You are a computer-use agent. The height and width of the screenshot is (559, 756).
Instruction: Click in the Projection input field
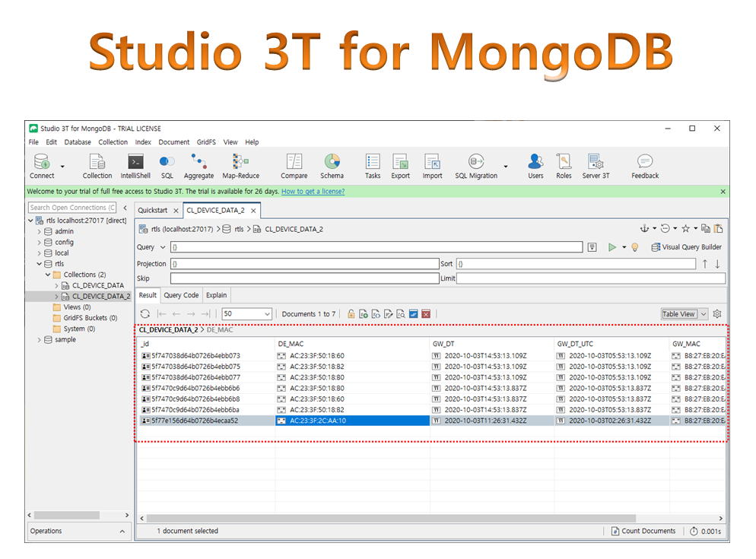pyautogui.click(x=304, y=264)
